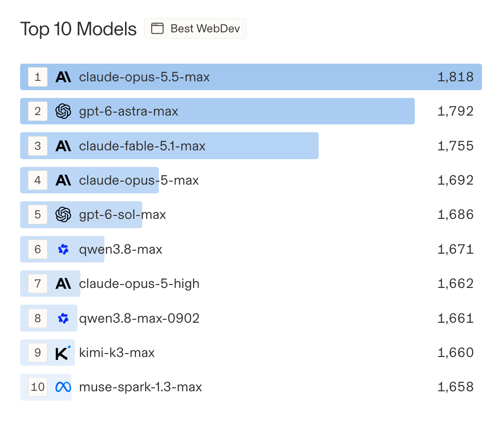Click the Meta logo next to muse-spark-1.3-max
This screenshot has height=428, width=504.
[x=63, y=387]
